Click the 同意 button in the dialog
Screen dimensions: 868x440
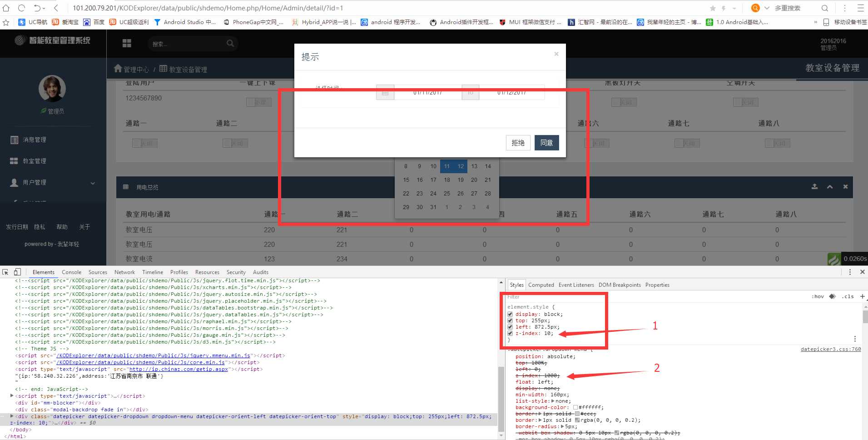(546, 143)
